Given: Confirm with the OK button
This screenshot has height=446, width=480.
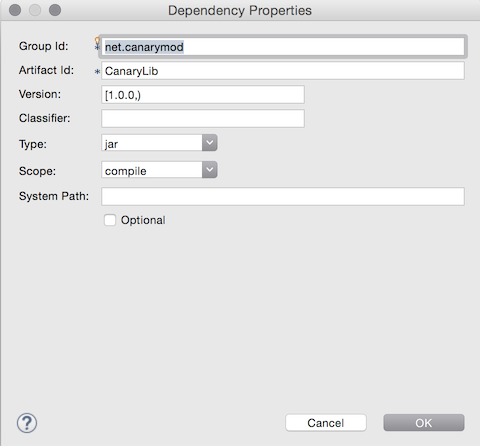Looking at the screenshot, I should 424,423.
